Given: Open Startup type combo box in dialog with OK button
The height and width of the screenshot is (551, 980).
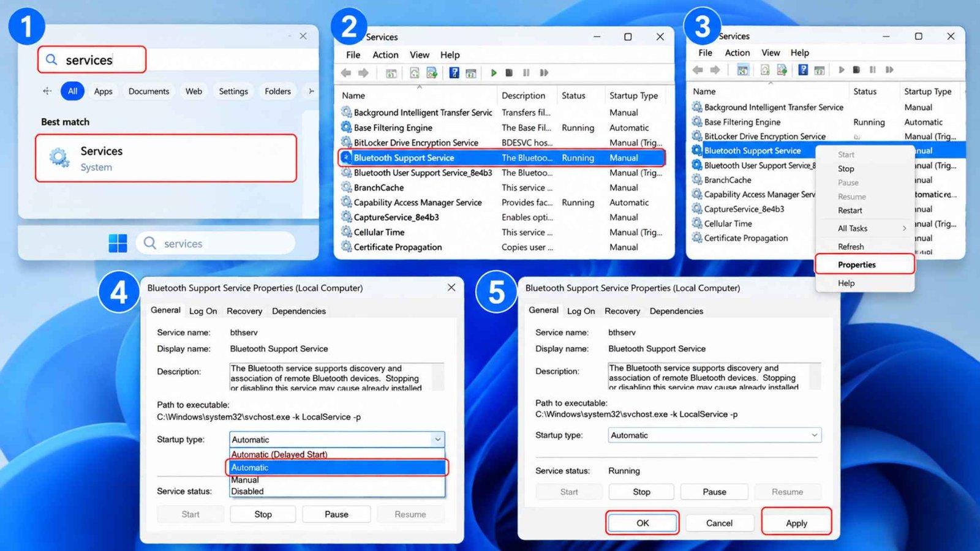Looking at the screenshot, I should (715, 435).
